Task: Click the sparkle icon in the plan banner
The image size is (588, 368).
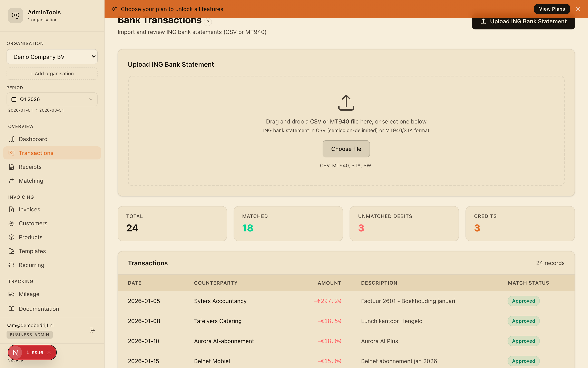Action: 114,9
